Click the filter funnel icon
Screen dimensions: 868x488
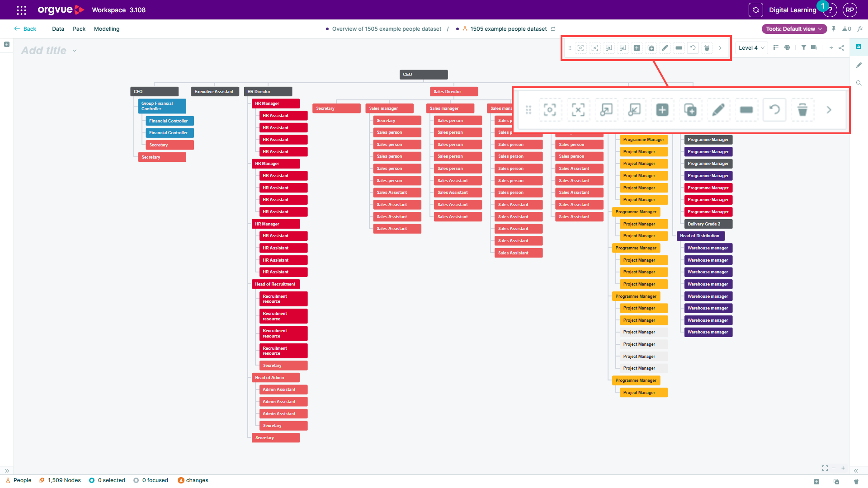pos(803,47)
